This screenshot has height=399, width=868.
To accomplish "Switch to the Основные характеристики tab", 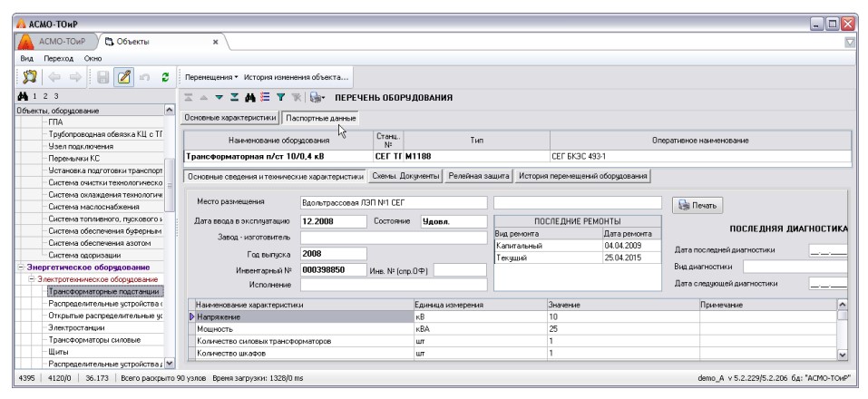I will click(x=230, y=118).
